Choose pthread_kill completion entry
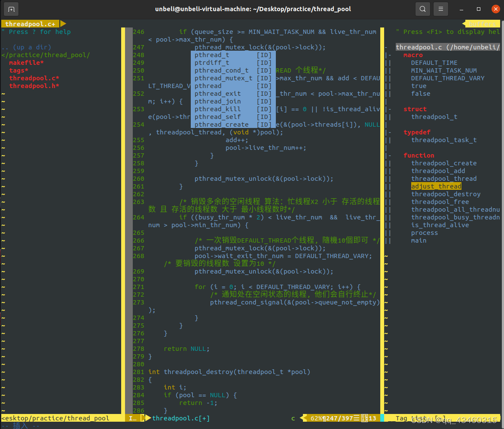 coord(233,109)
